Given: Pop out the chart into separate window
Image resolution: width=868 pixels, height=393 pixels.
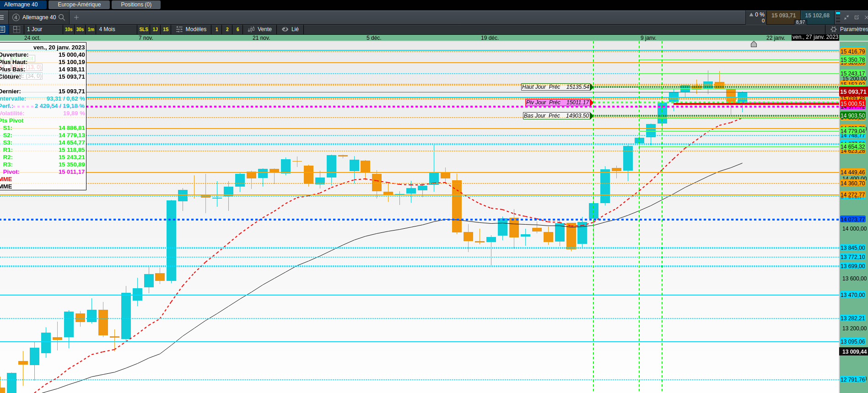Looking at the screenshot, I should [857, 17].
